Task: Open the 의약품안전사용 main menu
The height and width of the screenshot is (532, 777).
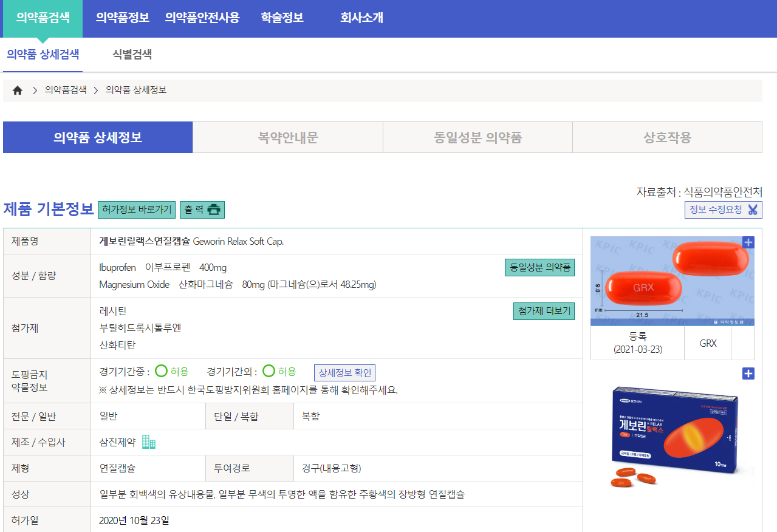Action: (x=202, y=18)
